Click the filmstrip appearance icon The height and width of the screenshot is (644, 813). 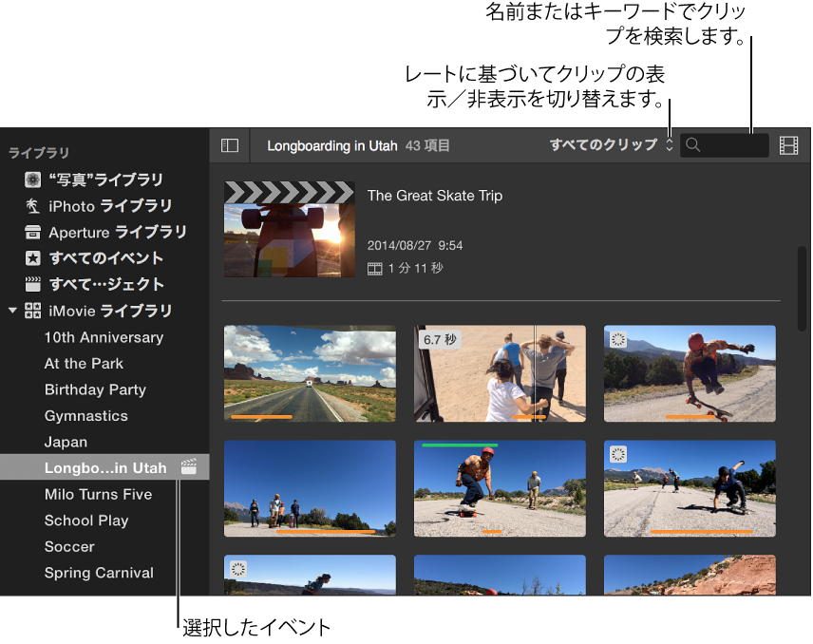788,145
